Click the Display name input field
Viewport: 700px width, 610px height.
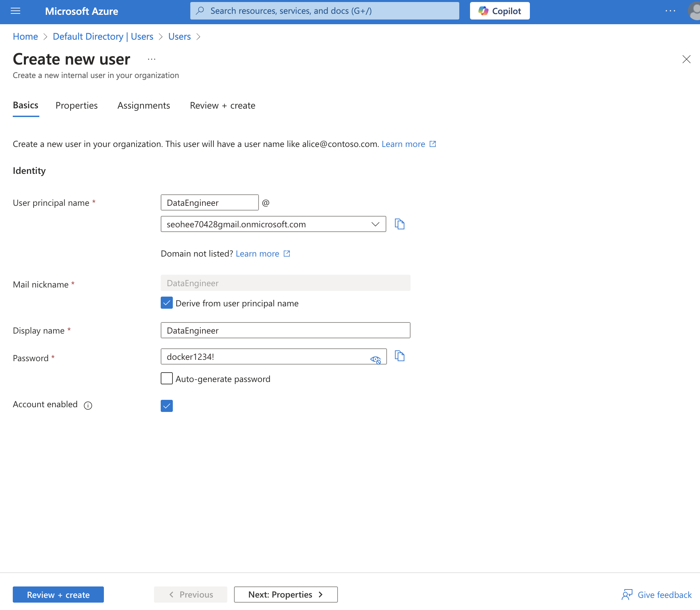click(x=286, y=330)
